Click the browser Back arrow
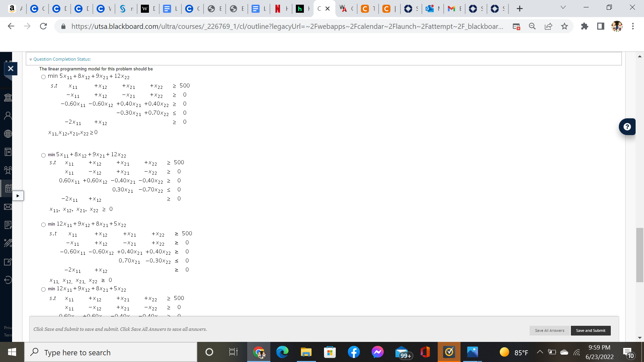Image resolution: width=644 pixels, height=362 pixels. click(x=11, y=26)
